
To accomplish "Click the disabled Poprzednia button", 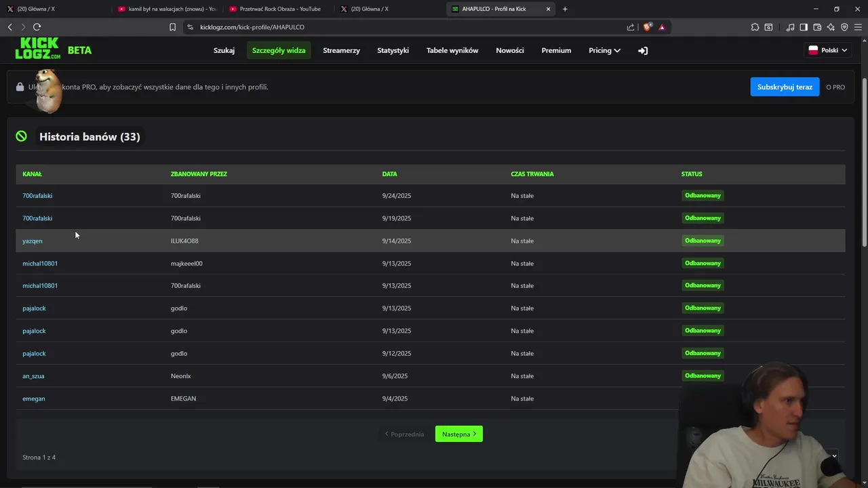I will pyautogui.click(x=404, y=434).
